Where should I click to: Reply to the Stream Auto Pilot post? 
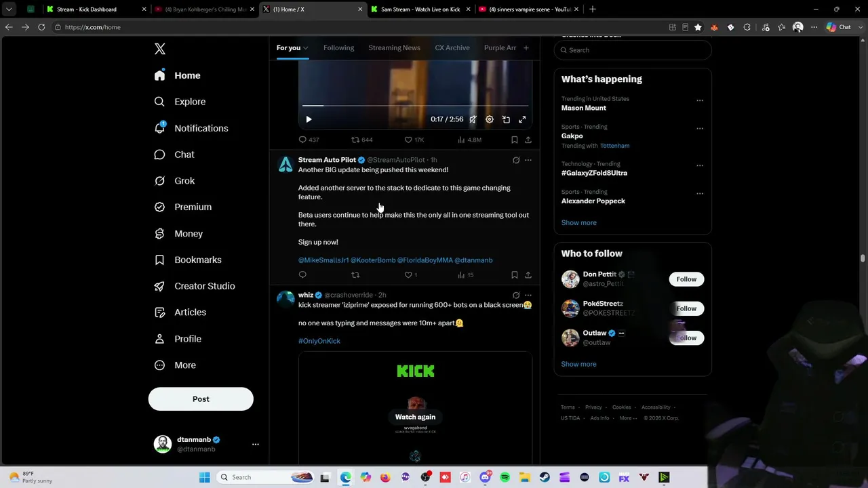pyautogui.click(x=302, y=274)
